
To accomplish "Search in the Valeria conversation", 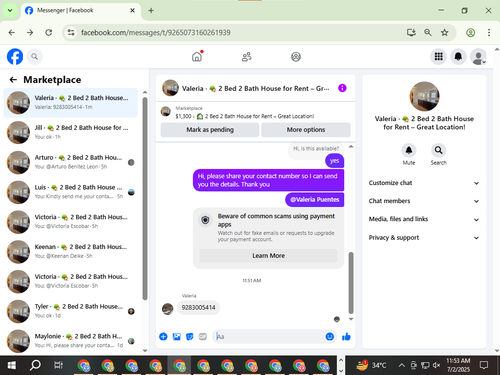I will click(x=439, y=151).
